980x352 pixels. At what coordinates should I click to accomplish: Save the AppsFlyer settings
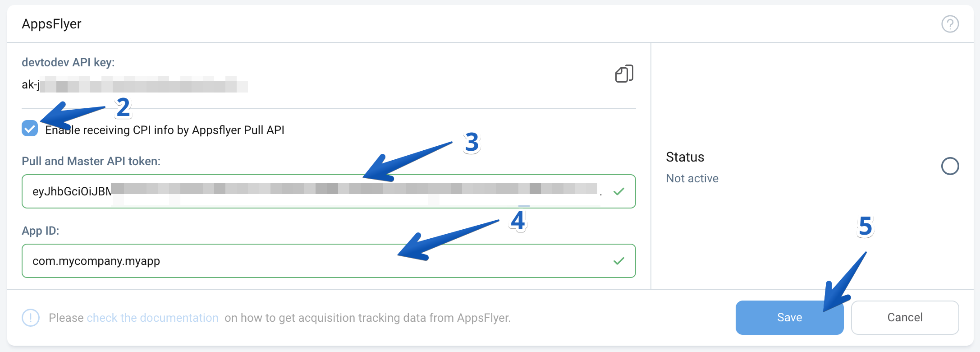tap(789, 318)
